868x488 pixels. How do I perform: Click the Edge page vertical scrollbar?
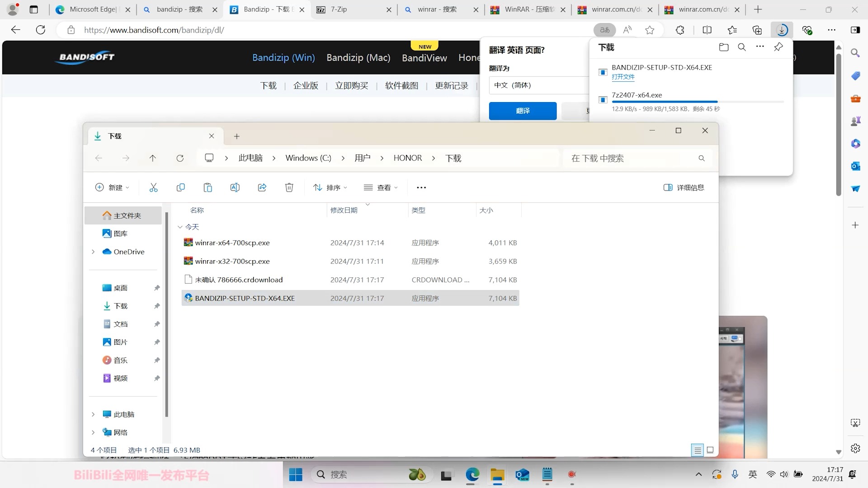(839, 125)
